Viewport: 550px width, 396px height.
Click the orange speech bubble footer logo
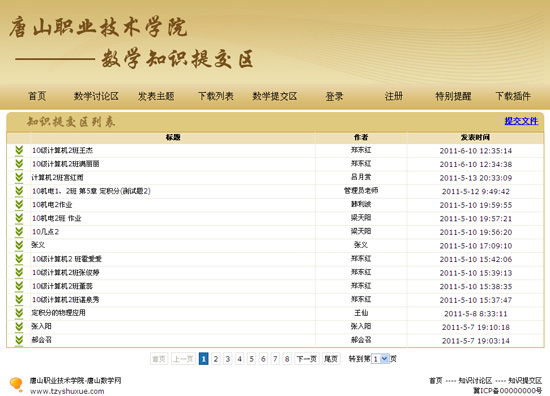coord(16,384)
